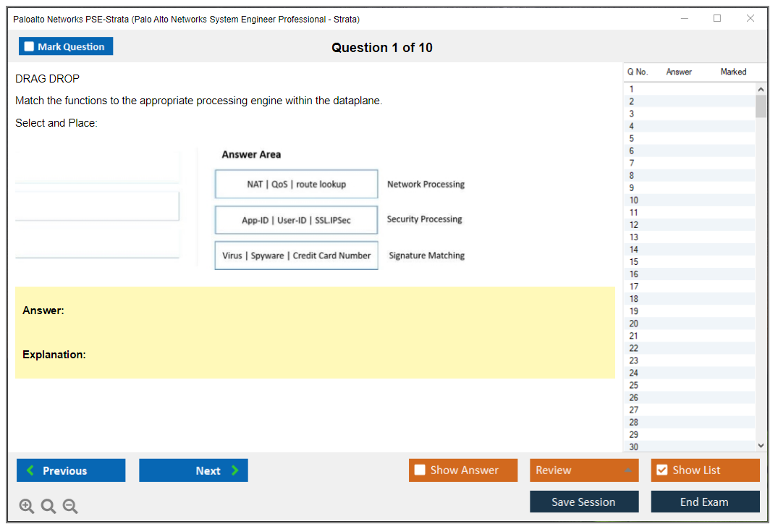Click the scroll down arrow in question list
Viewport: 778px width, 532px height.
pyautogui.click(x=761, y=447)
